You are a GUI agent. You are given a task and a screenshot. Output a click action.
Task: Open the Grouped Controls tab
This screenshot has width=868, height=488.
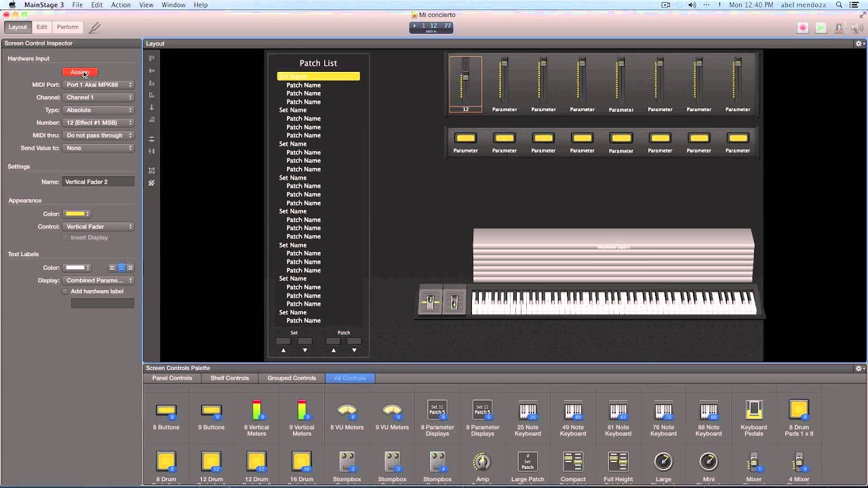point(292,378)
